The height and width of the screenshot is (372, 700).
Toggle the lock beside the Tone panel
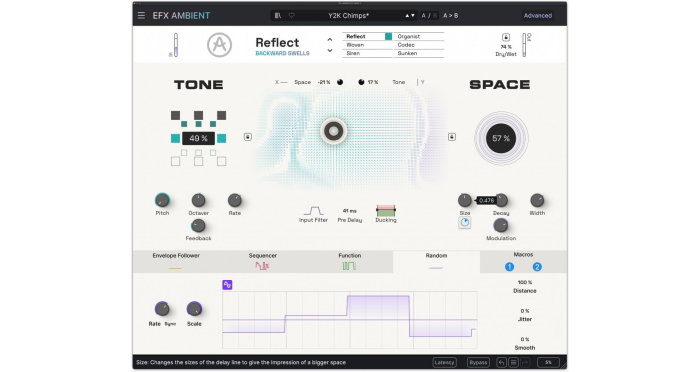[x=248, y=137]
